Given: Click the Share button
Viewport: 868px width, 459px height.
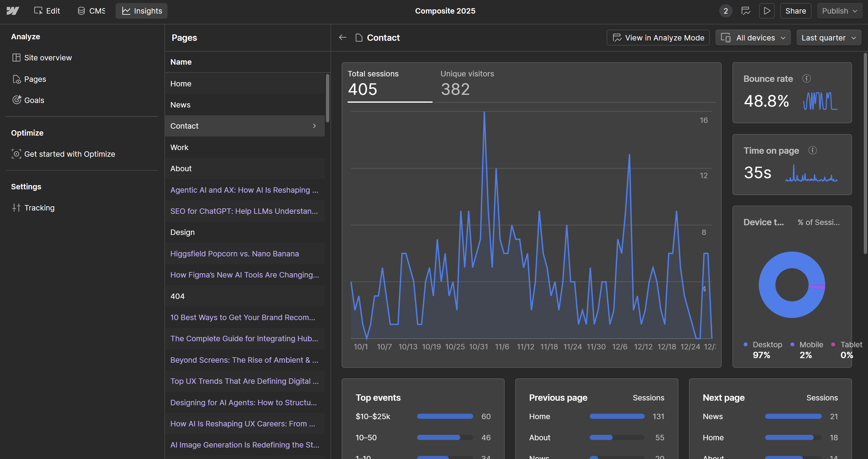Looking at the screenshot, I should click(x=795, y=11).
